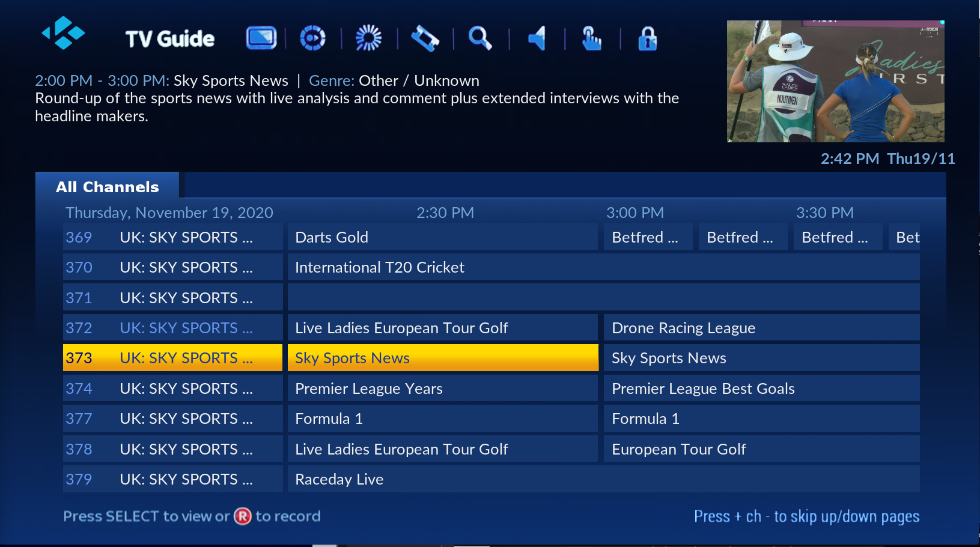Select channel 374 UK: SKY SPORTS
The image size is (980, 547).
point(173,388)
